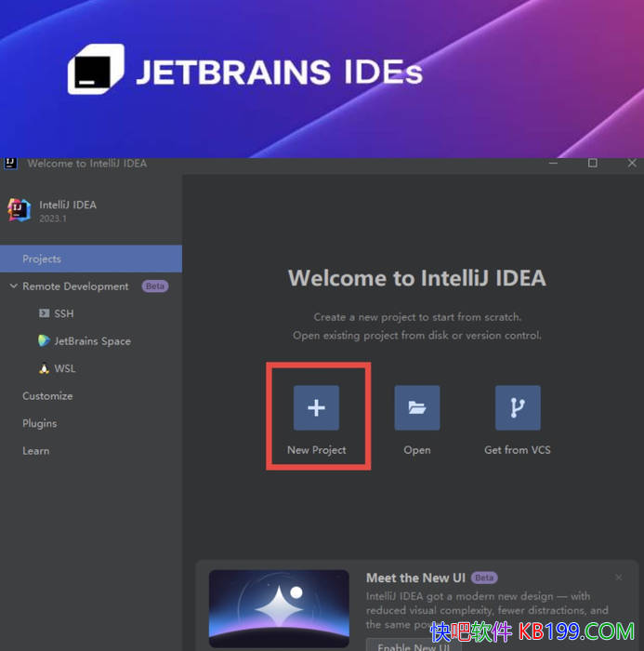The width and height of the screenshot is (644, 651).
Task: Click the Enable New UI button
Action: point(414,645)
